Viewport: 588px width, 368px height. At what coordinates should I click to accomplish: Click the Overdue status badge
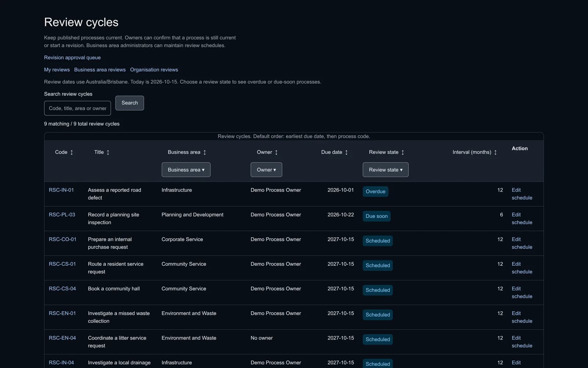pos(376,191)
